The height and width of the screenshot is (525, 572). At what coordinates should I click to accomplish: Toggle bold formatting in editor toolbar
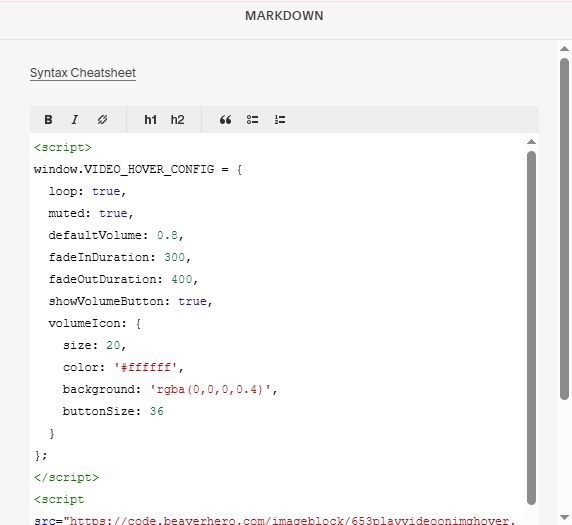48,120
